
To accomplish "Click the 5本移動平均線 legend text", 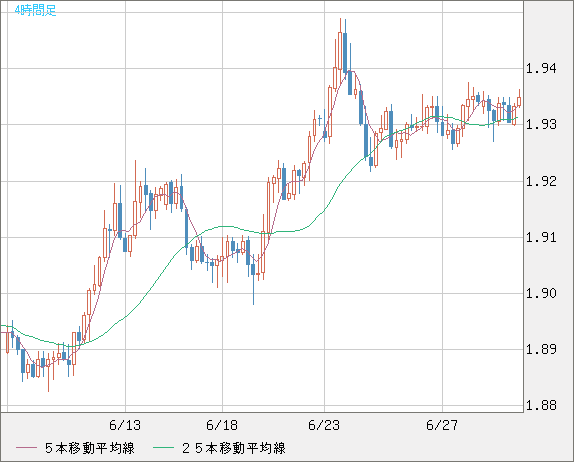I will pos(90,448).
